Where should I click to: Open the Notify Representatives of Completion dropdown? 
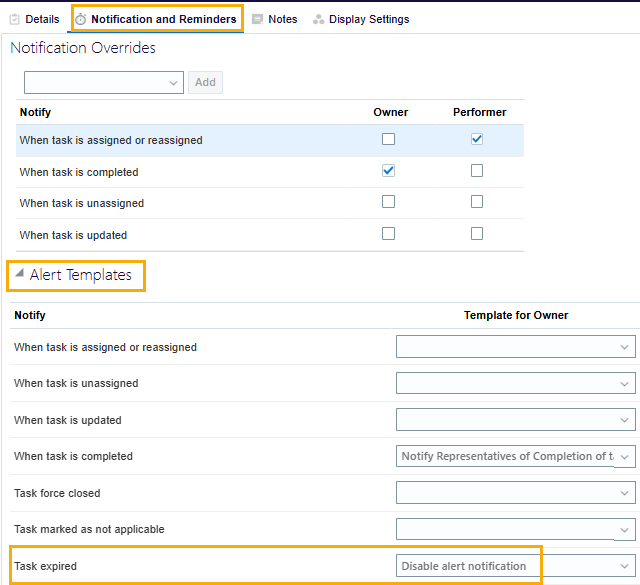click(516, 456)
